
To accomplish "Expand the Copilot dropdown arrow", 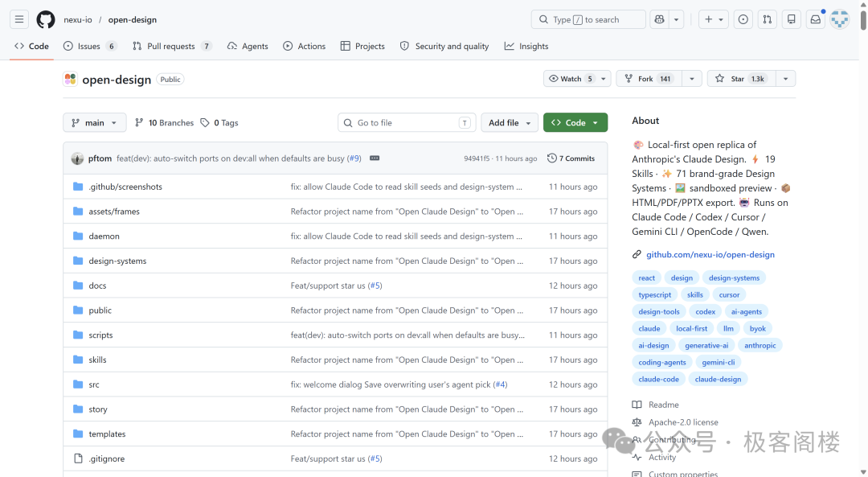I will point(677,19).
